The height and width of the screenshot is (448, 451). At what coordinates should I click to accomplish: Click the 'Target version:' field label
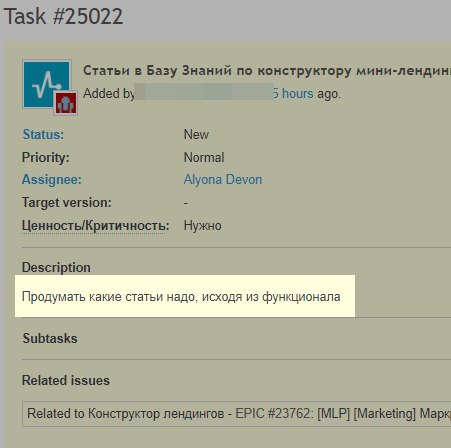(67, 203)
